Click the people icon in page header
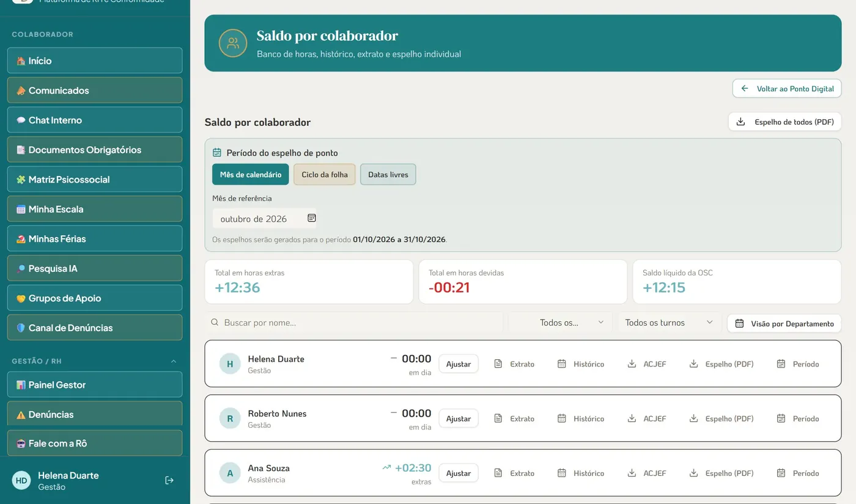The height and width of the screenshot is (504, 856). tap(233, 43)
